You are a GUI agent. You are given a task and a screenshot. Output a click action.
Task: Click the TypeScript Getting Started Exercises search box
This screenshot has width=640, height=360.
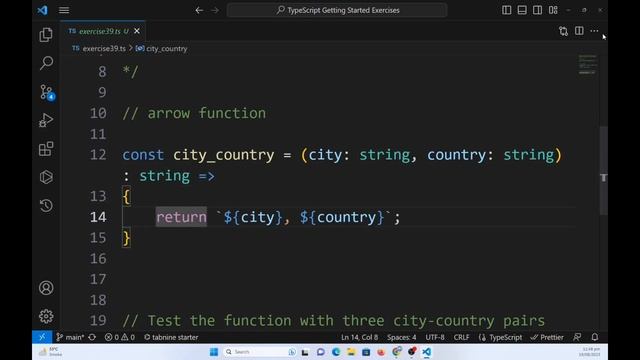tap(337, 10)
